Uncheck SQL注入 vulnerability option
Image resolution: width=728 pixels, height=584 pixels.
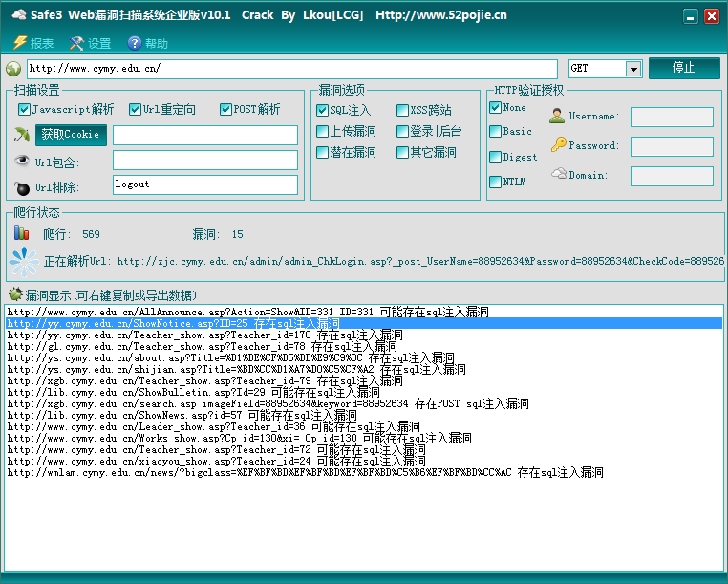(x=322, y=110)
